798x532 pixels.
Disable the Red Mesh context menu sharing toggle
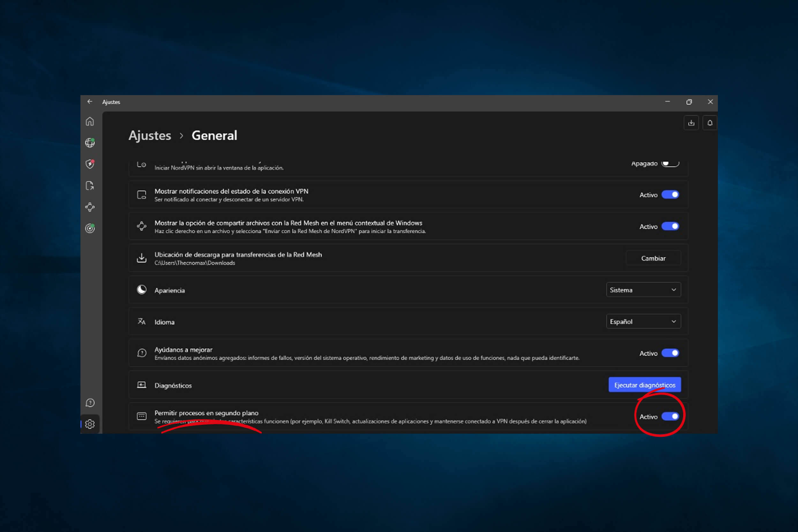pos(670,226)
